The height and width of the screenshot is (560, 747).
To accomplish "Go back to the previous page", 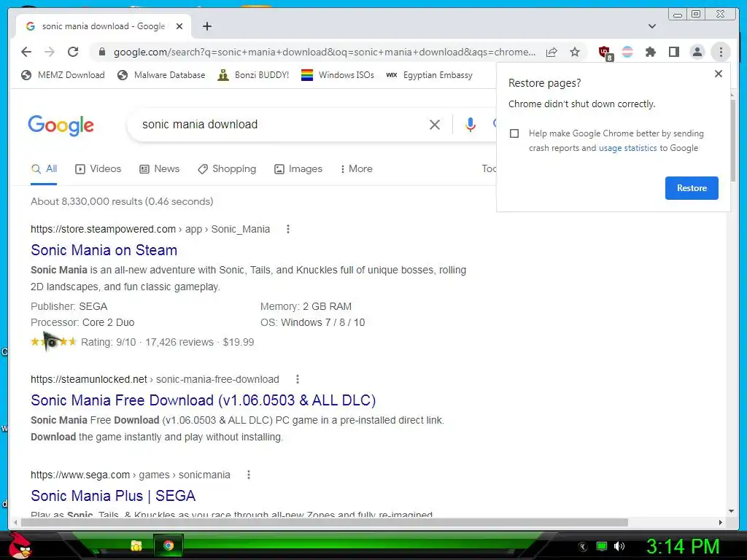I will (x=26, y=52).
